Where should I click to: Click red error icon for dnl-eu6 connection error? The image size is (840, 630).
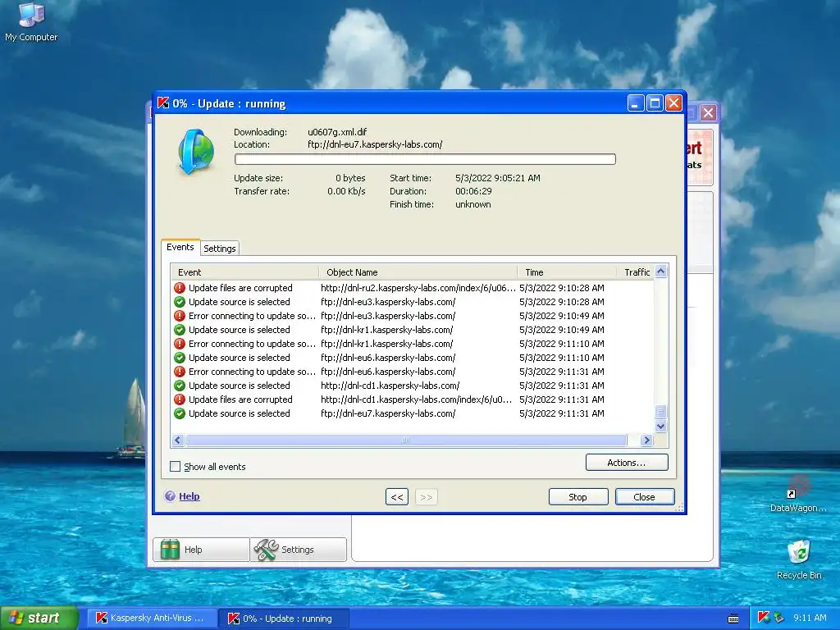click(180, 372)
